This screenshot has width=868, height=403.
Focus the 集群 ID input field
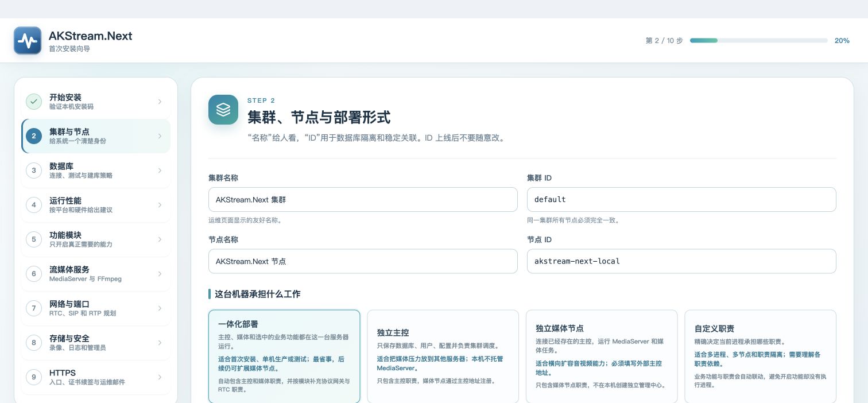tap(681, 199)
